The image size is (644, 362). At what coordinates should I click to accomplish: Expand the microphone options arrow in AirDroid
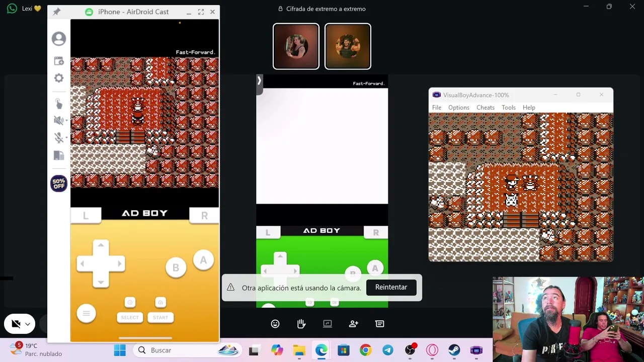(x=66, y=138)
